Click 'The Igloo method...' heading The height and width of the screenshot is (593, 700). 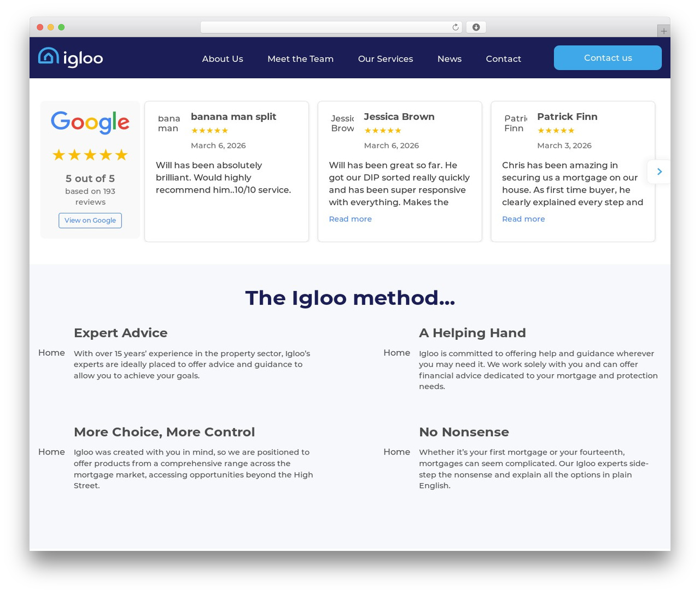pyautogui.click(x=350, y=298)
